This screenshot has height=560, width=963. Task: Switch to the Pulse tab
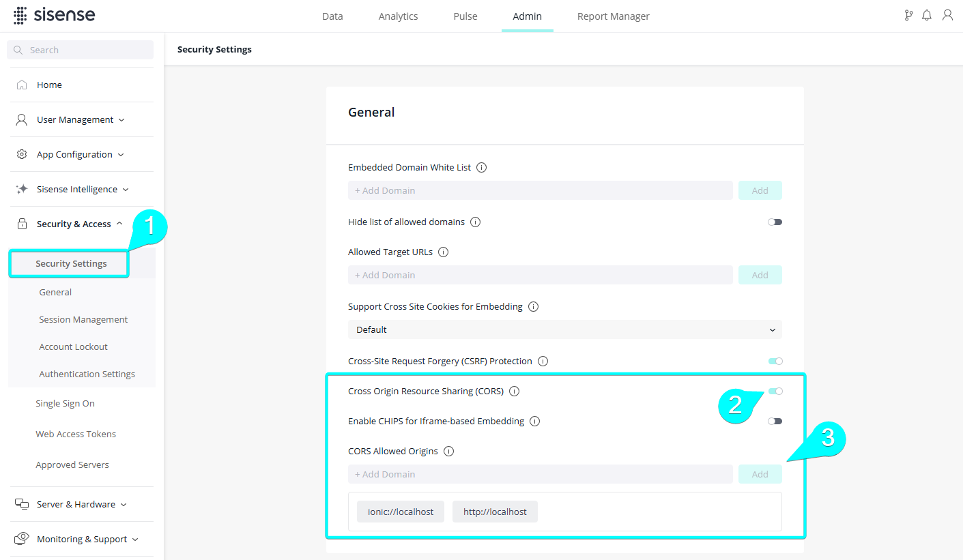point(465,16)
